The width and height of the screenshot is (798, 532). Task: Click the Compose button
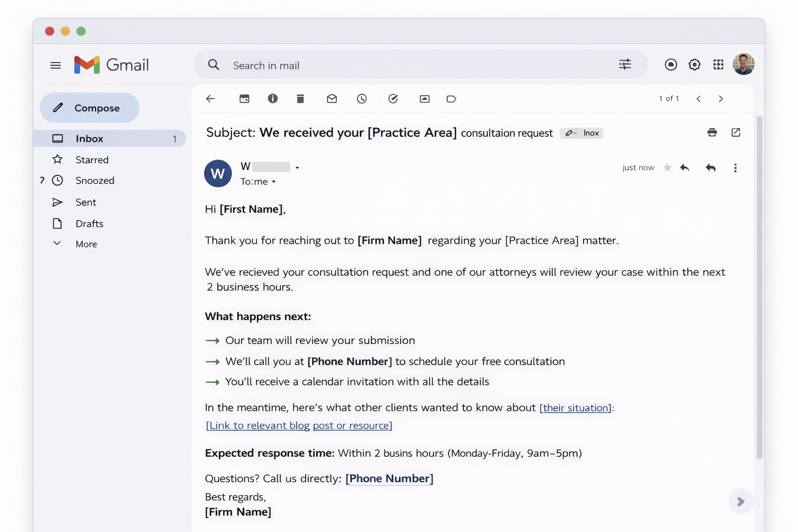pyautogui.click(x=89, y=108)
